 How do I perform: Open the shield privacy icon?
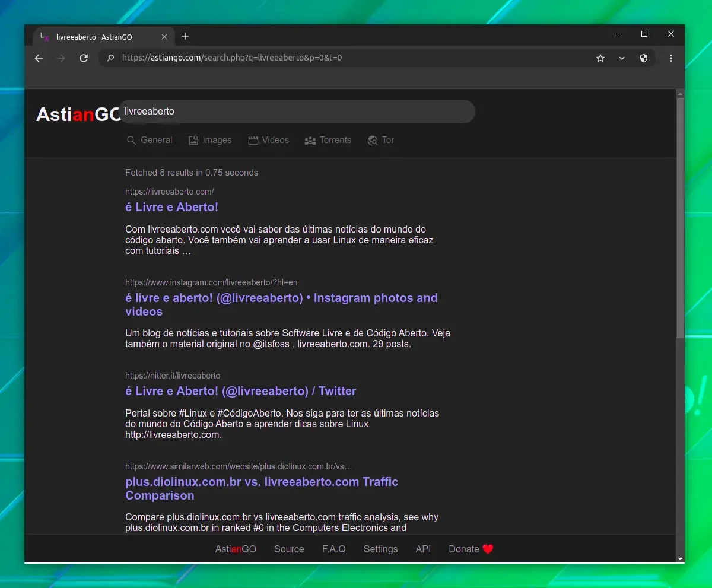[644, 58]
